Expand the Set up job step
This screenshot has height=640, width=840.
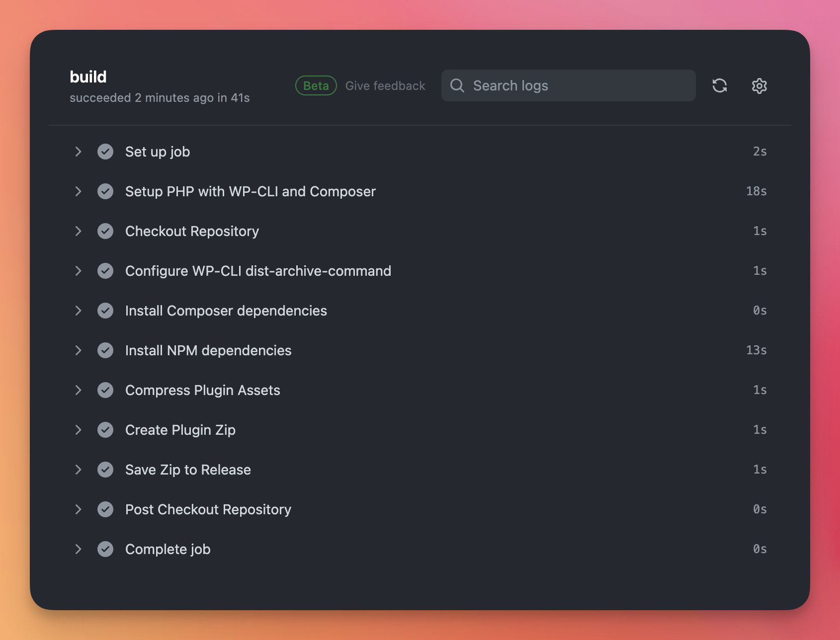(78, 152)
